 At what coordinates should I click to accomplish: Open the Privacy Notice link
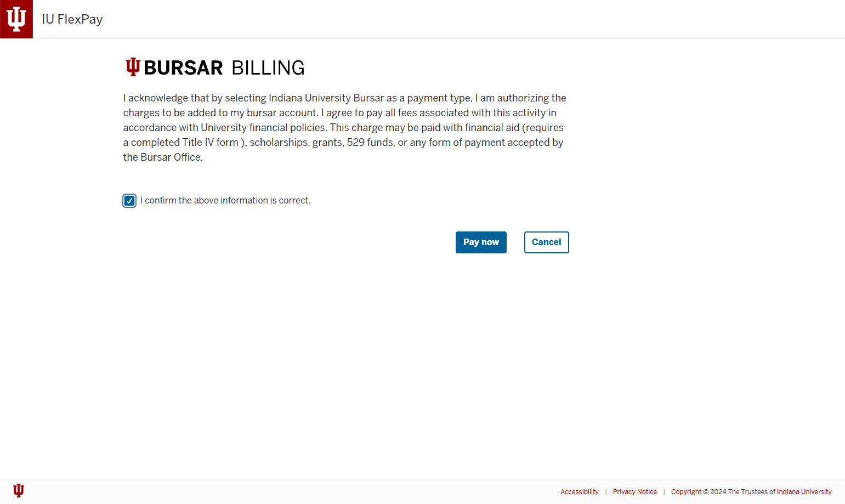[x=634, y=492]
